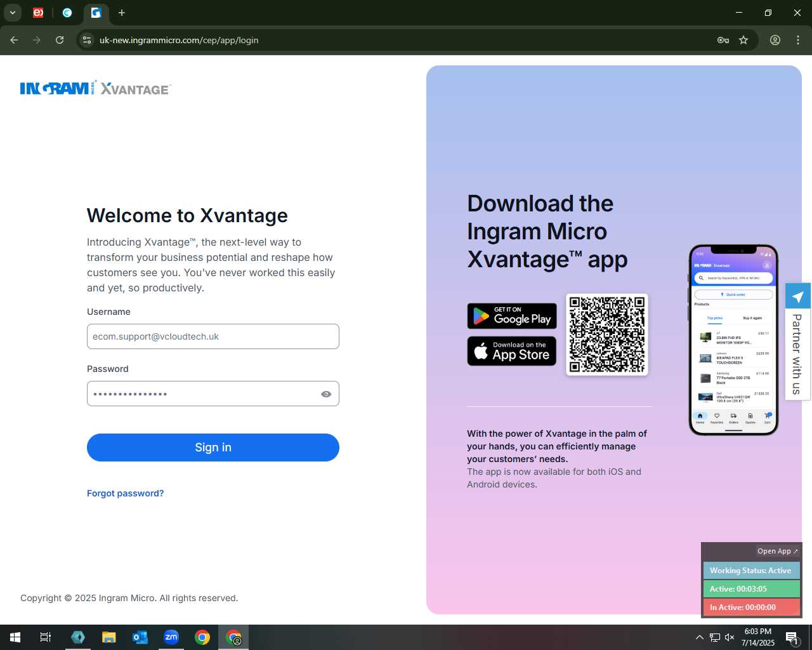The image size is (812, 650).
Task: Click the Sign in button
Action: pos(213,448)
